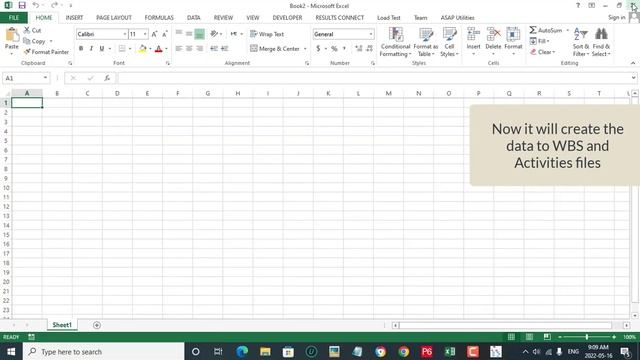Expand the AutoSum dropdown arrow
Viewport: 640px width, 360px height.
(567, 30)
